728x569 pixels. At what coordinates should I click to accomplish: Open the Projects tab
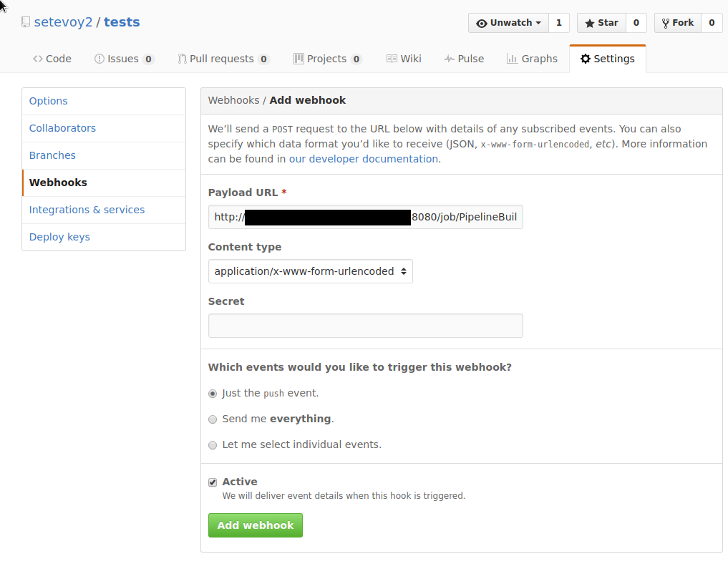[328, 59]
